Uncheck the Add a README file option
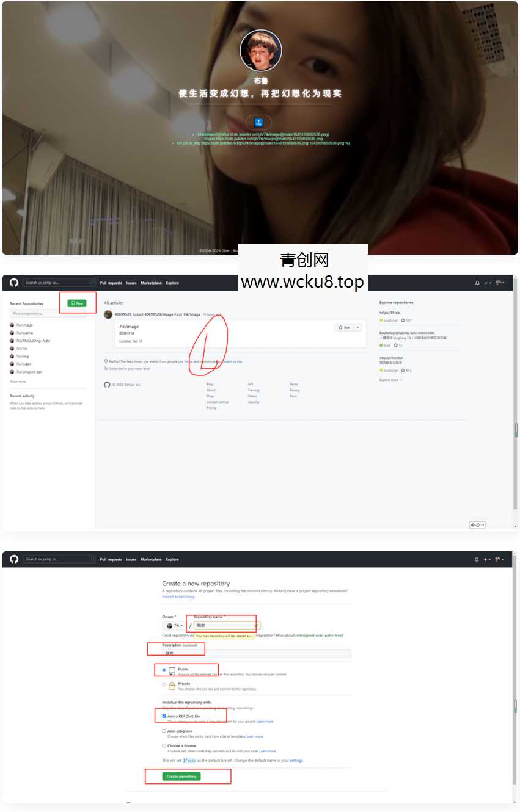The height and width of the screenshot is (812, 520). pyautogui.click(x=163, y=715)
